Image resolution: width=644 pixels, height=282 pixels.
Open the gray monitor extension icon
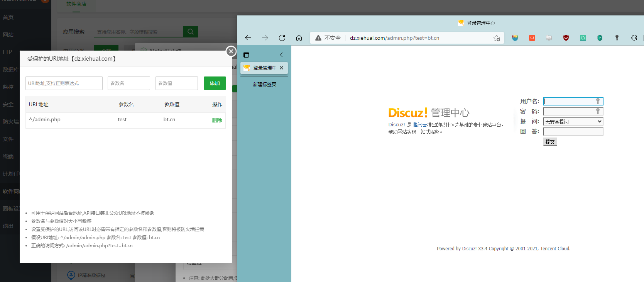(x=549, y=38)
